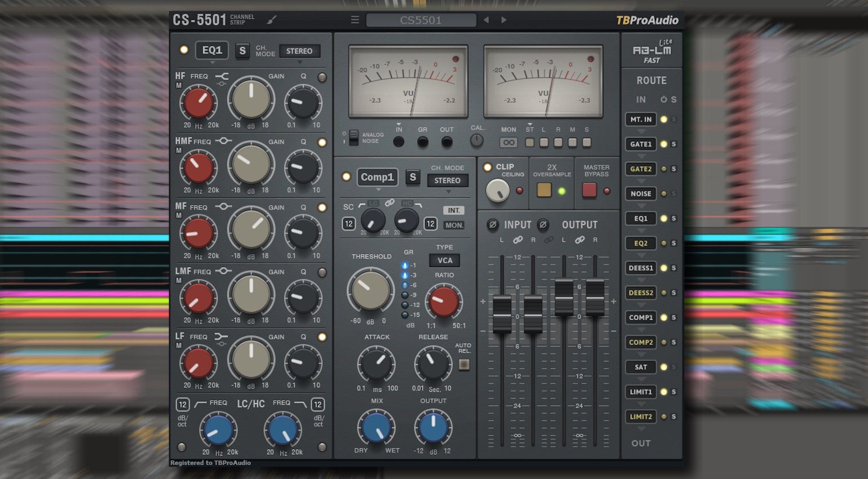868x479 pixels.
Task: Click the paintbrush icon beside the CS-5501 title
Action: point(272,20)
